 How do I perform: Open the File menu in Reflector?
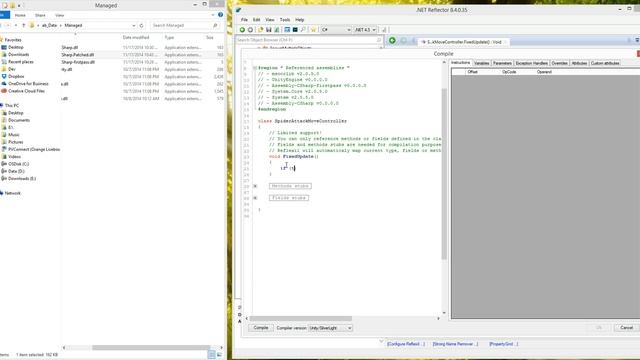coord(244,20)
